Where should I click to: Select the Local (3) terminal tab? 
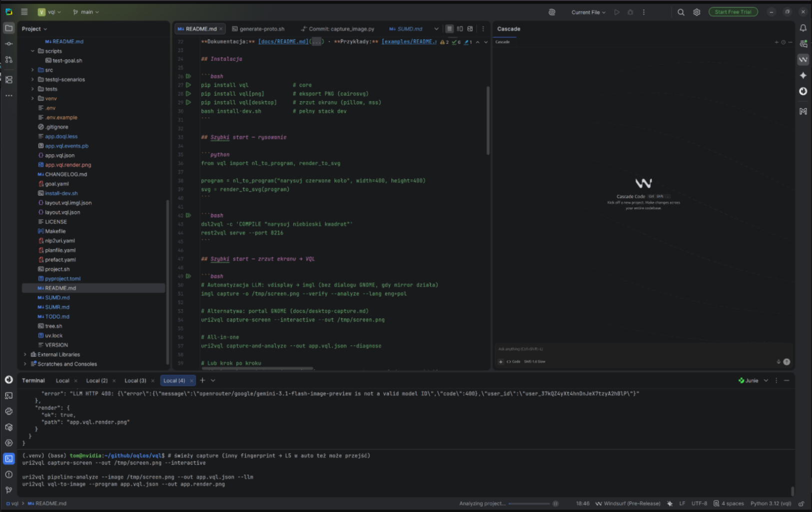(135, 381)
